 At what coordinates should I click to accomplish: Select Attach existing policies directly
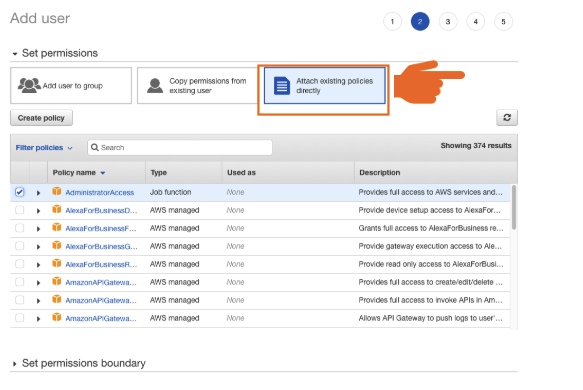(325, 86)
